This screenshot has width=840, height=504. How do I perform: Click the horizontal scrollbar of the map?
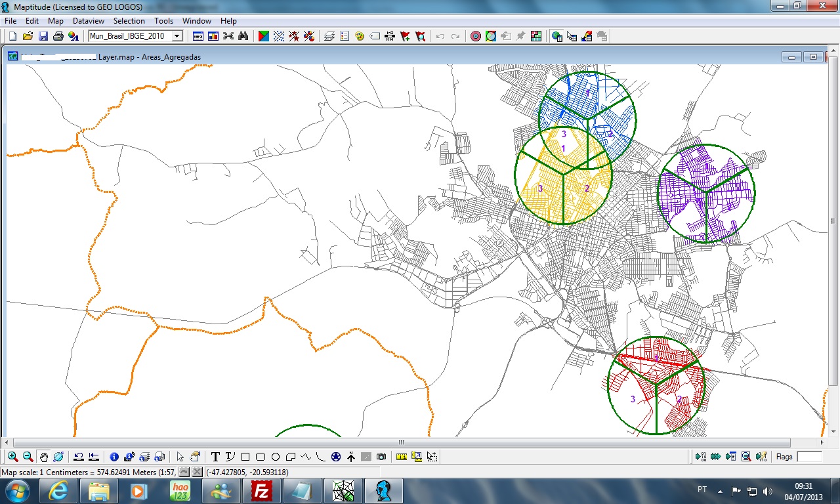pos(401,443)
